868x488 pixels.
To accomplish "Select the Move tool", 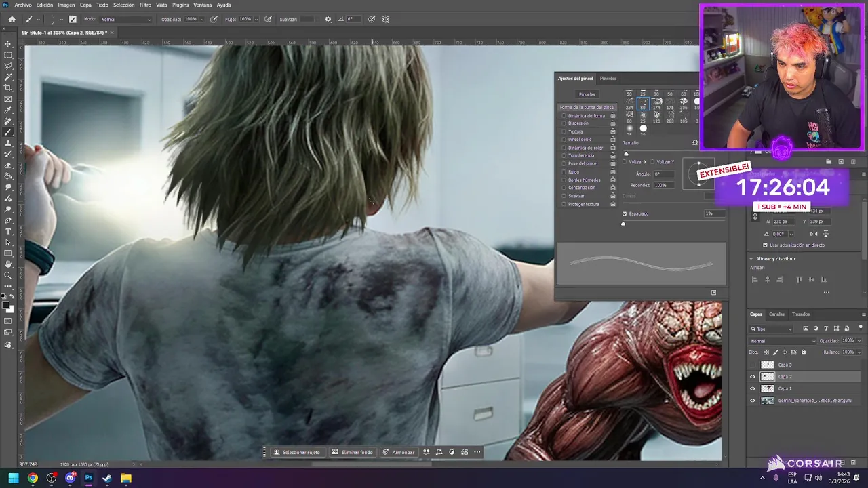I will (8, 44).
